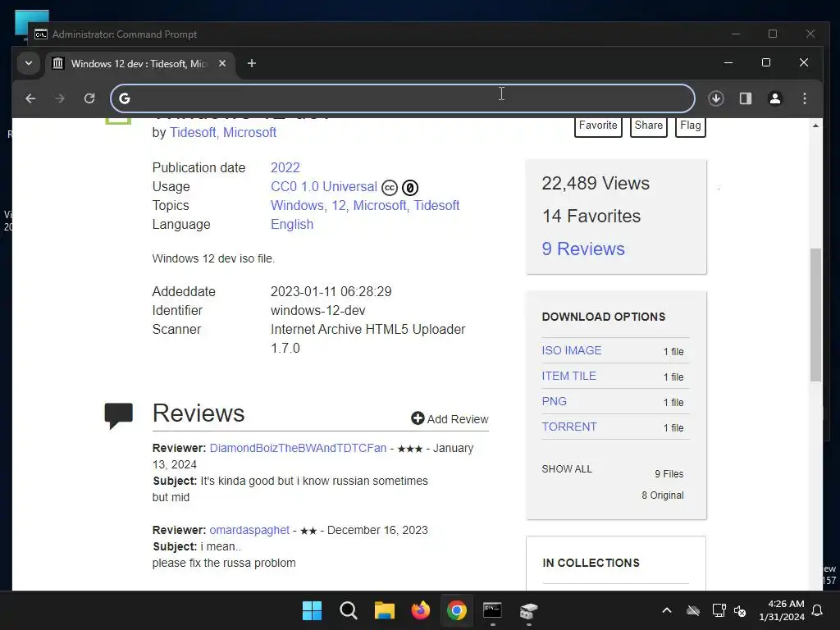Open the Microsoft creator link
The height and width of the screenshot is (630, 840).
point(249,132)
